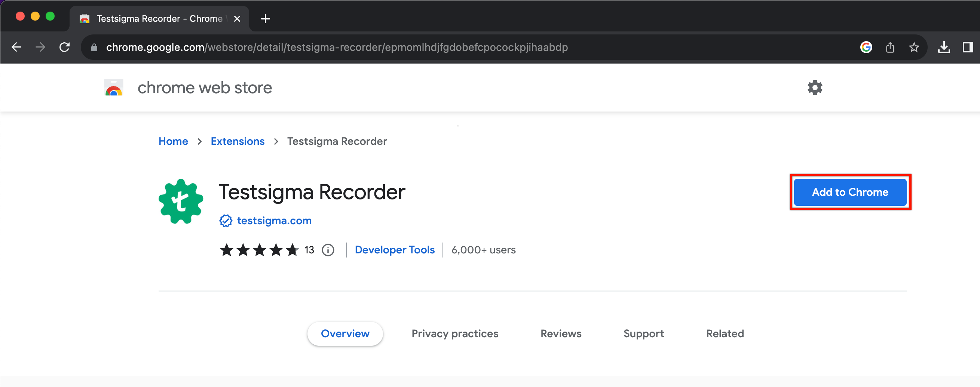Click the chrome web store title

tap(205, 88)
